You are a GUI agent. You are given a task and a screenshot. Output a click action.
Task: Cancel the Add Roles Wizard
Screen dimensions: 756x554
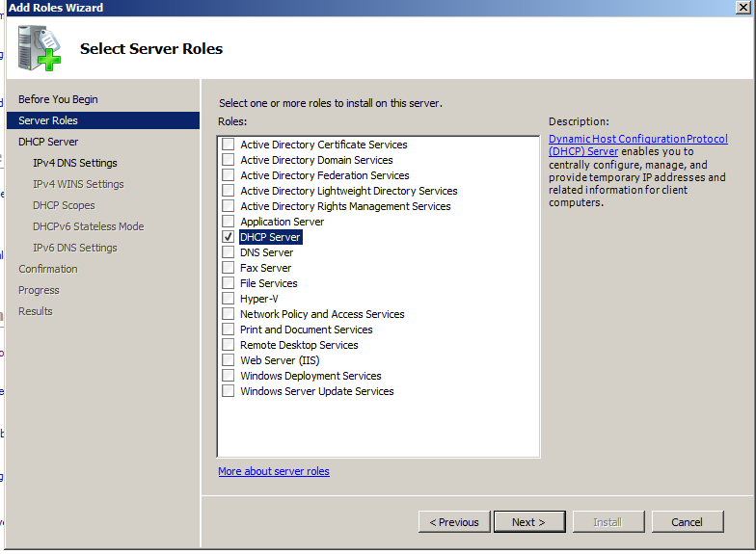(687, 522)
